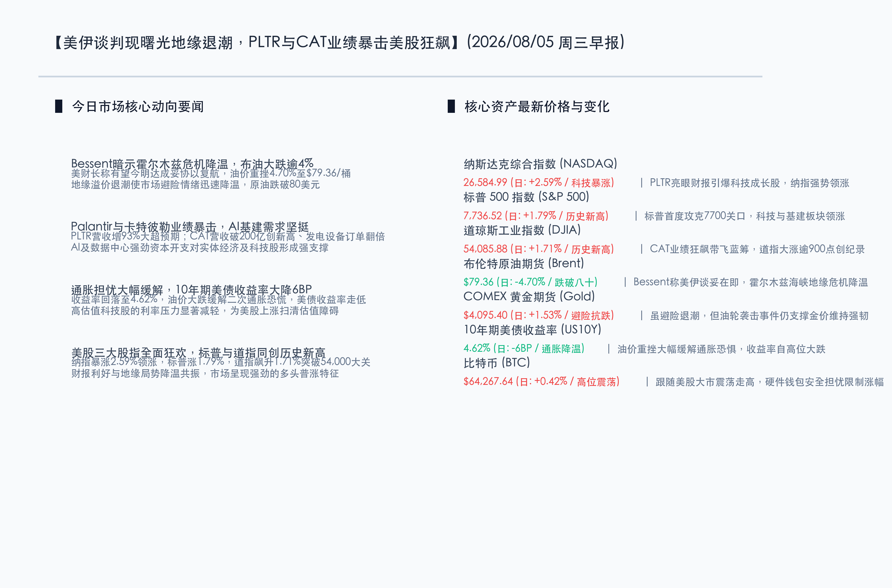Image resolution: width=892 pixels, height=588 pixels.
Task: Click NASDAQ value 26,584.99 in red
Action: (x=539, y=183)
